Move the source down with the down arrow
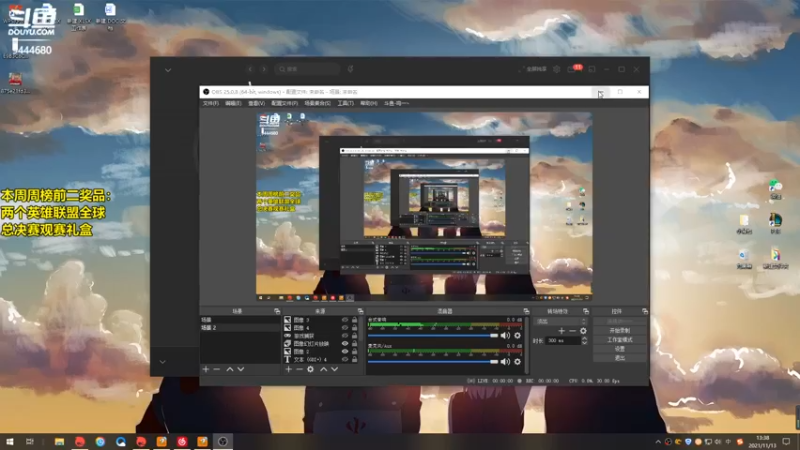This screenshot has width=800, height=450. coord(335,369)
